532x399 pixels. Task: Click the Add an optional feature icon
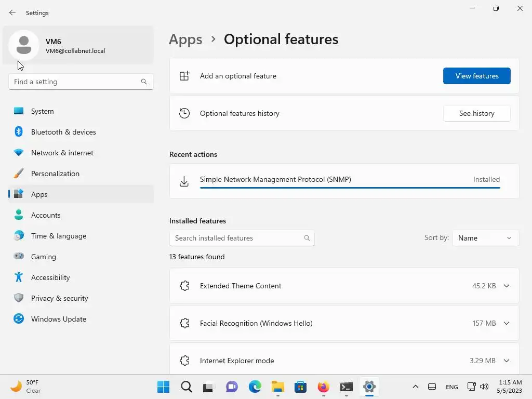pos(184,76)
